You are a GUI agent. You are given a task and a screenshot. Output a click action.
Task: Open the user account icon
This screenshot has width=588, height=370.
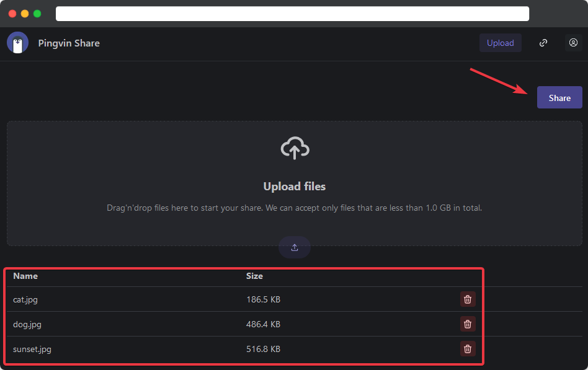coord(573,43)
